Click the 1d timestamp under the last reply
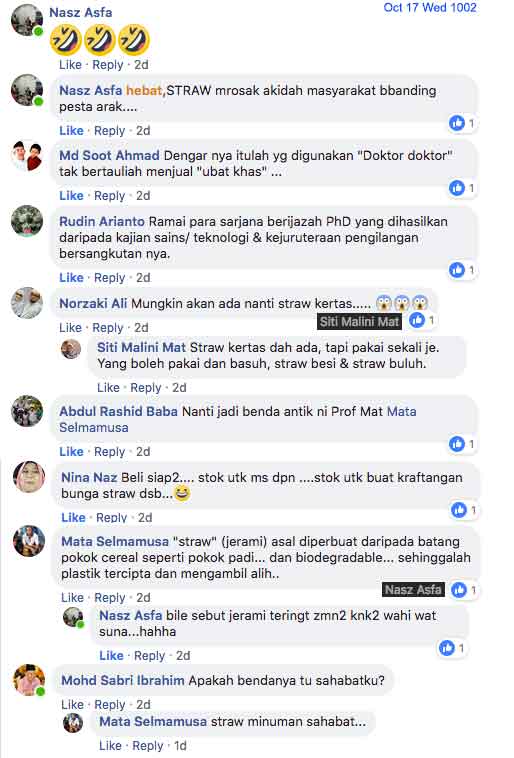Screen dimensions: 514x758 point(180,745)
